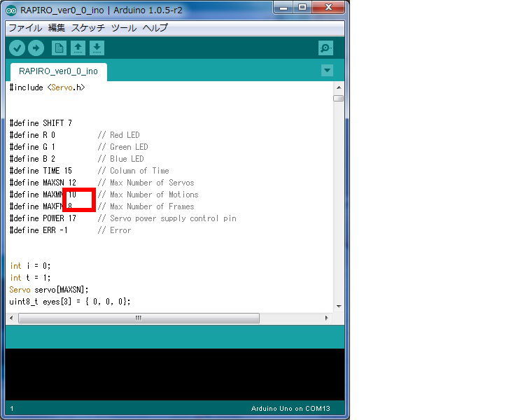The width and height of the screenshot is (518, 420).
Task: Click the 'uint8_t eyes[3]' line
Action: [70, 302]
